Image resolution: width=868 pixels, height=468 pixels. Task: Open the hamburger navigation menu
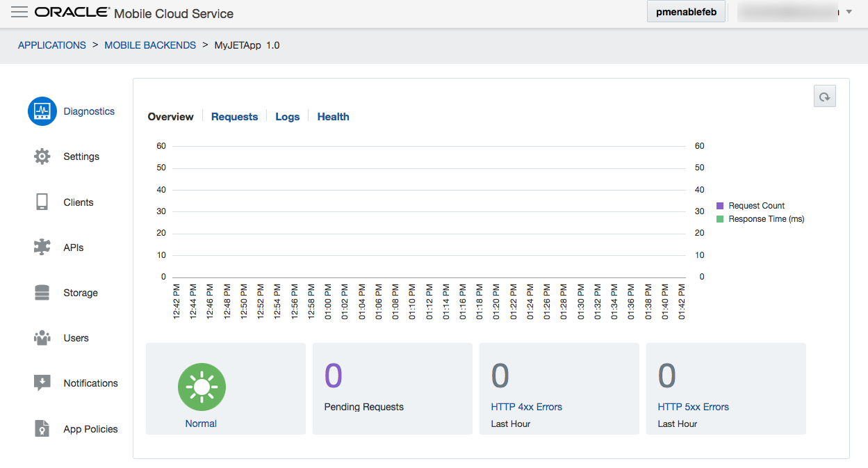pyautogui.click(x=19, y=13)
